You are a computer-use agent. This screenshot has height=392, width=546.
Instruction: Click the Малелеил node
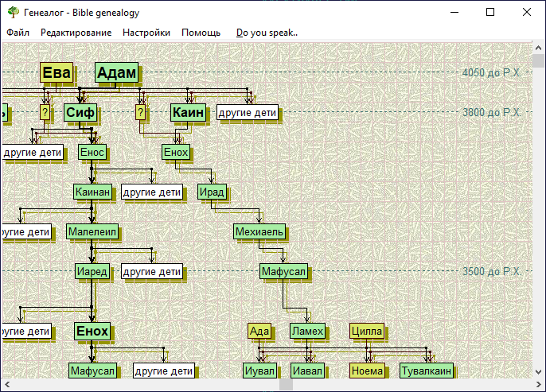coord(92,231)
